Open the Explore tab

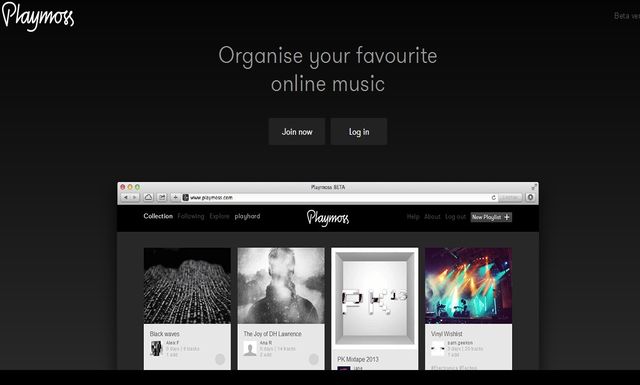[x=220, y=216]
